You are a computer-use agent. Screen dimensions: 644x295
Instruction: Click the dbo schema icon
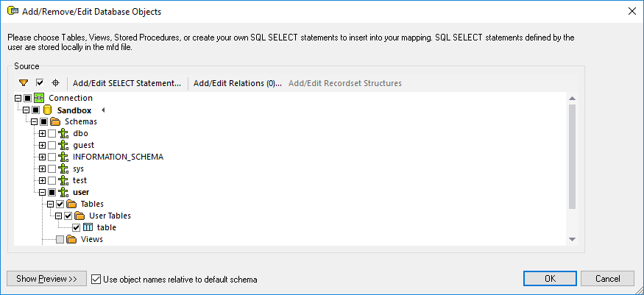[63, 134]
